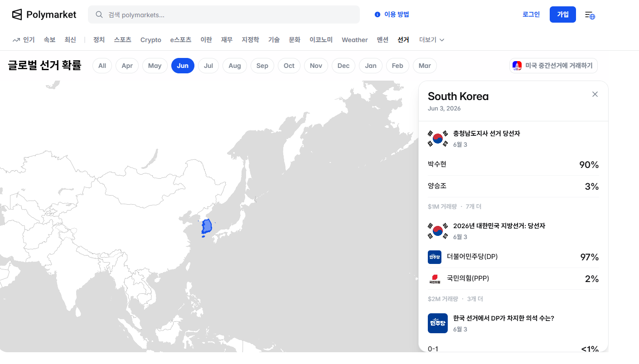The height and width of the screenshot is (364, 639).
Task: Select the Oct month filter
Action: pos(289,66)
